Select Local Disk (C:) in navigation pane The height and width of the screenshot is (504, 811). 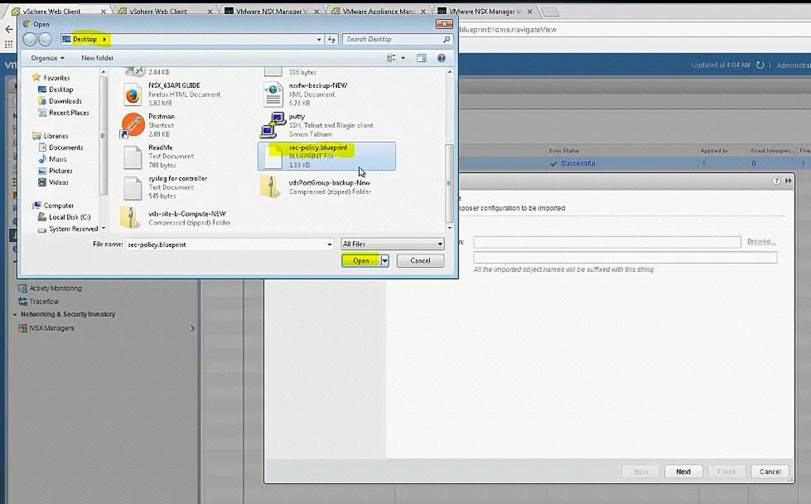[x=69, y=217]
